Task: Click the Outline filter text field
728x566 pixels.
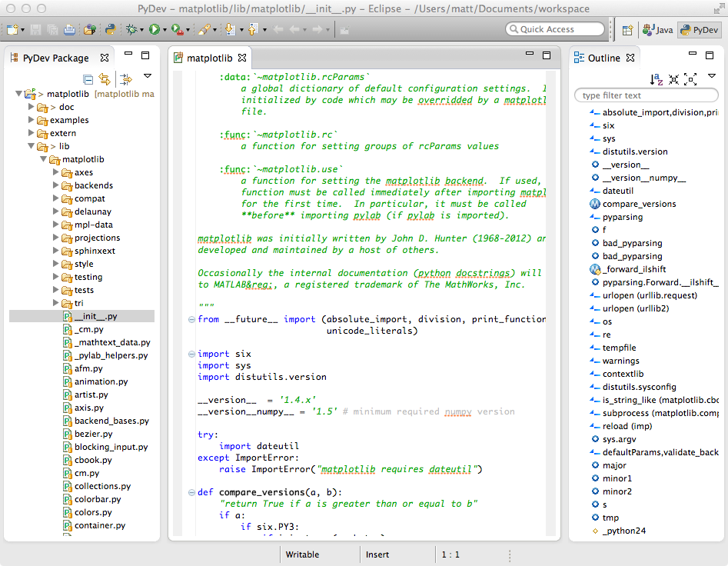Action: [x=647, y=95]
